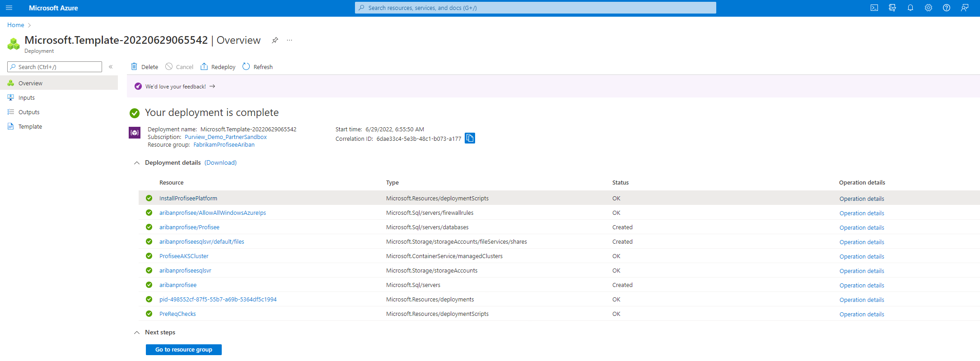The height and width of the screenshot is (361, 980).
Task: Click Go to resource group button
Action: [x=184, y=350]
